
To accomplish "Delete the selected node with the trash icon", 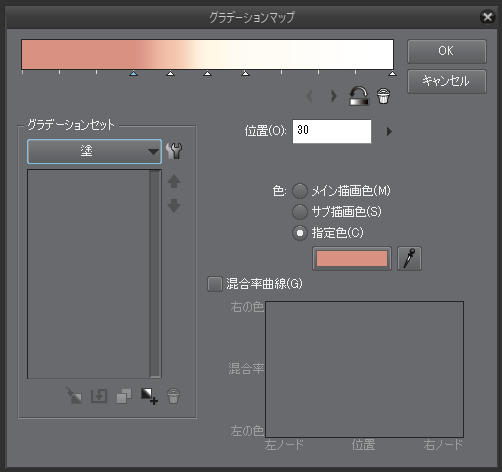I will pos(383,96).
